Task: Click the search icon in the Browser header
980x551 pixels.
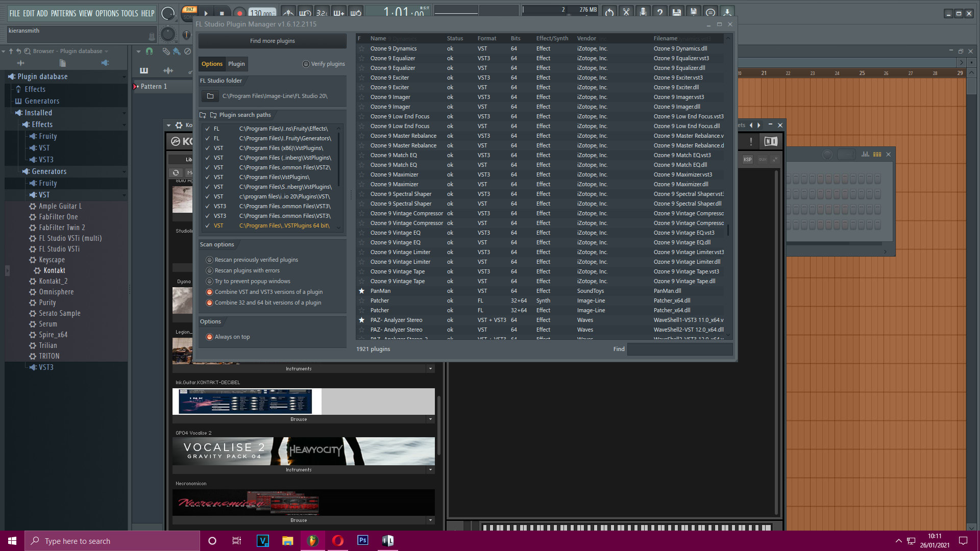Action: tap(27, 51)
